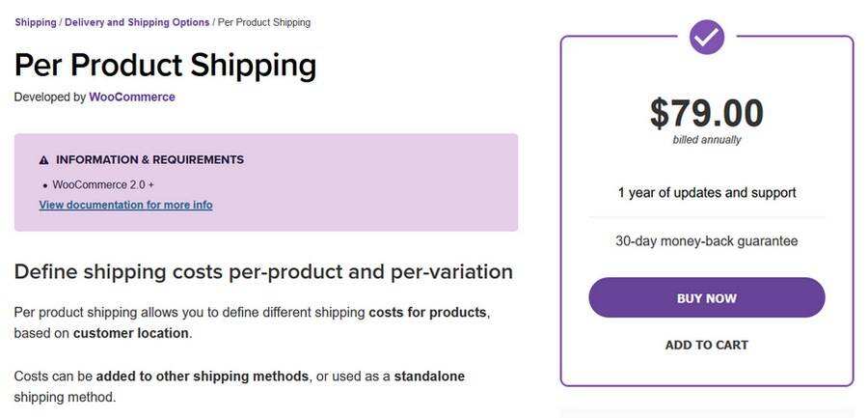Click the billed annually note
This screenshot has height=418, width=868.
click(x=706, y=140)
